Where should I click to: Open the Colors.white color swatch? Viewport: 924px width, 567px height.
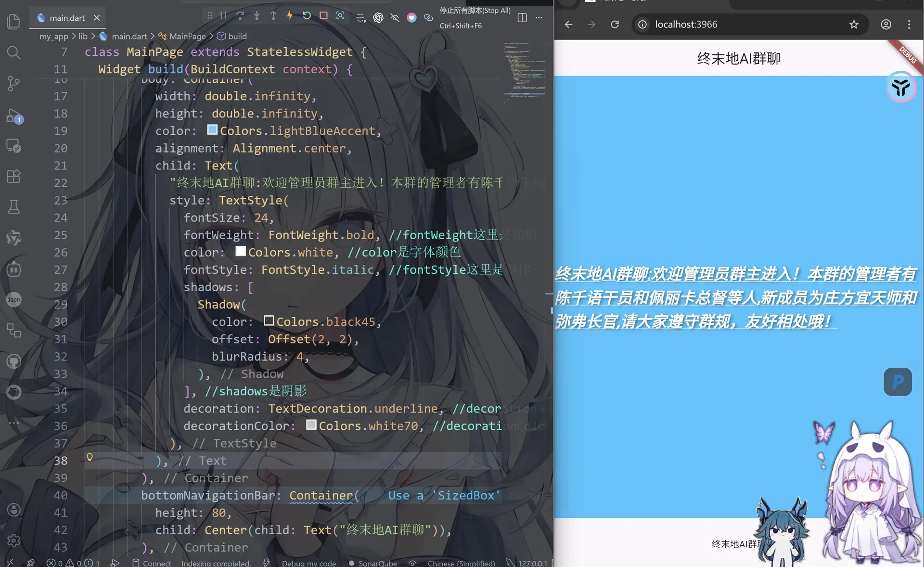(241, 251)
